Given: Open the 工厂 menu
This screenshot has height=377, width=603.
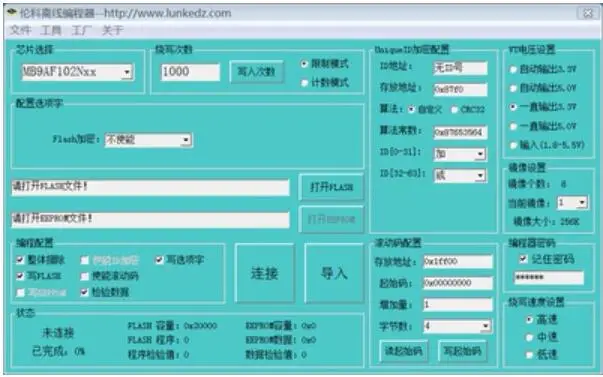Looking at the screenshot, I should [82, 30].
